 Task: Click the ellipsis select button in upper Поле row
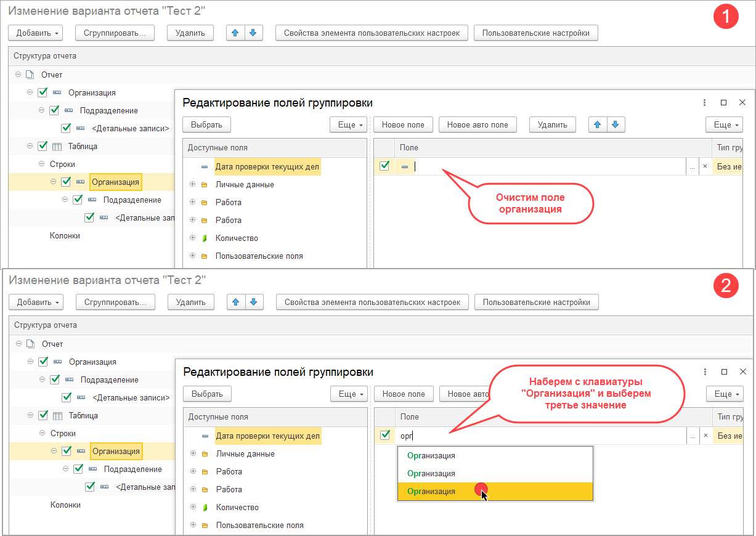693,166
